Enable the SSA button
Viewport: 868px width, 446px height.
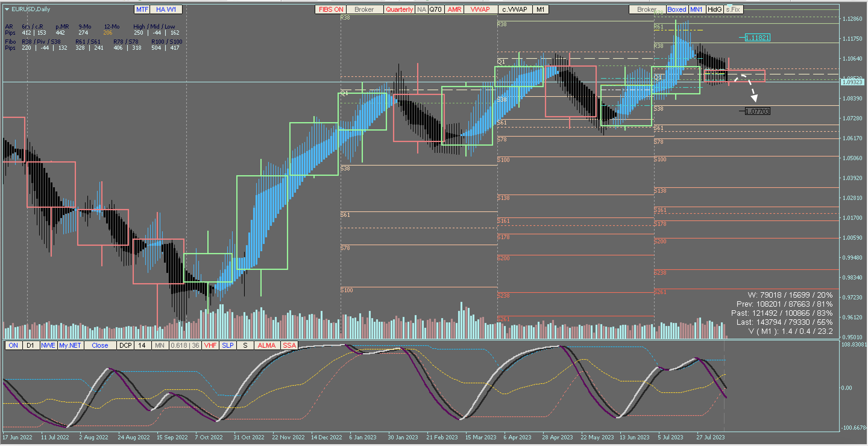(x=289, y=345)
